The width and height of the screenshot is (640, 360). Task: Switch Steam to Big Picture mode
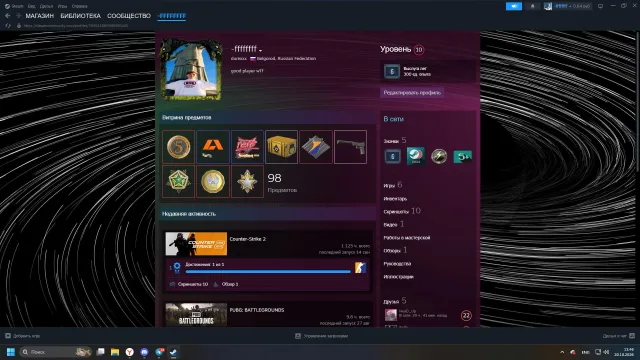pyautogui.click(x=600, y=6)
